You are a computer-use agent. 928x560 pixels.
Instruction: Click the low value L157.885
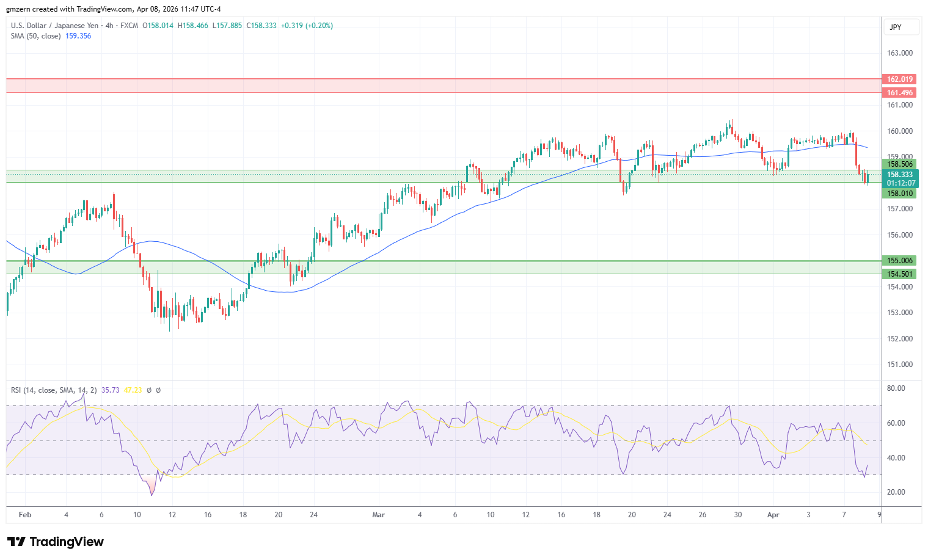click(x=227, y=26)
